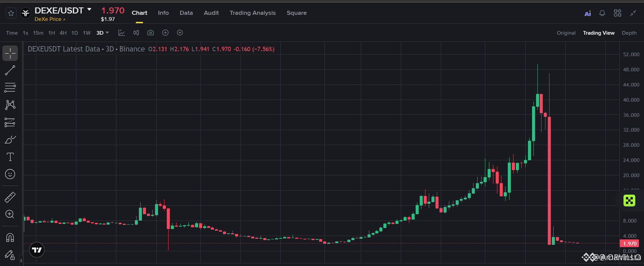Viewport: 644px width, 266px height.
Task: Expand the 3D interval dropdown
Action: click(103, 33)
